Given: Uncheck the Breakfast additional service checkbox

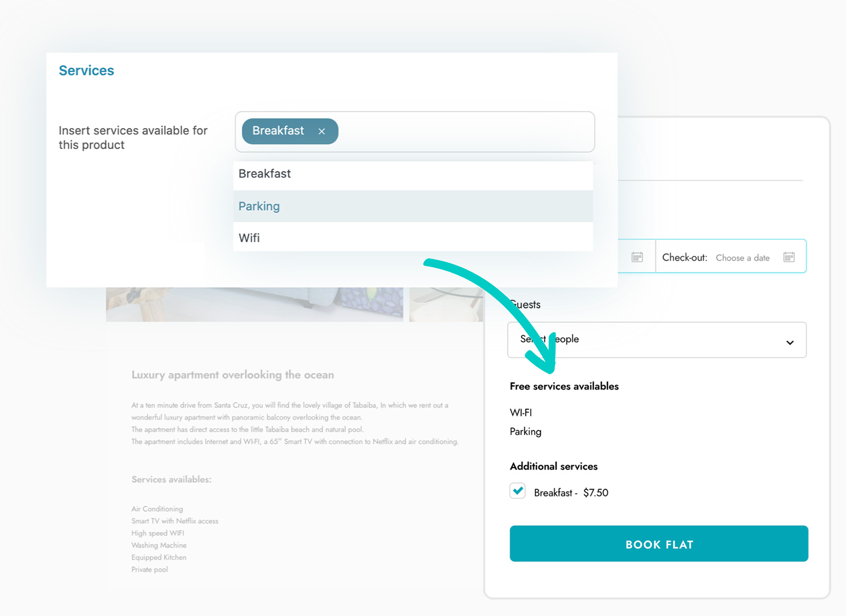Looking at the screenshot, I should click(518, 491).
